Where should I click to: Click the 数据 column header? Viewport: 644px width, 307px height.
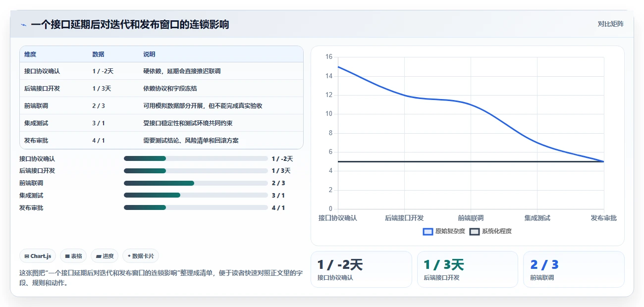click(x=98, y=54)
